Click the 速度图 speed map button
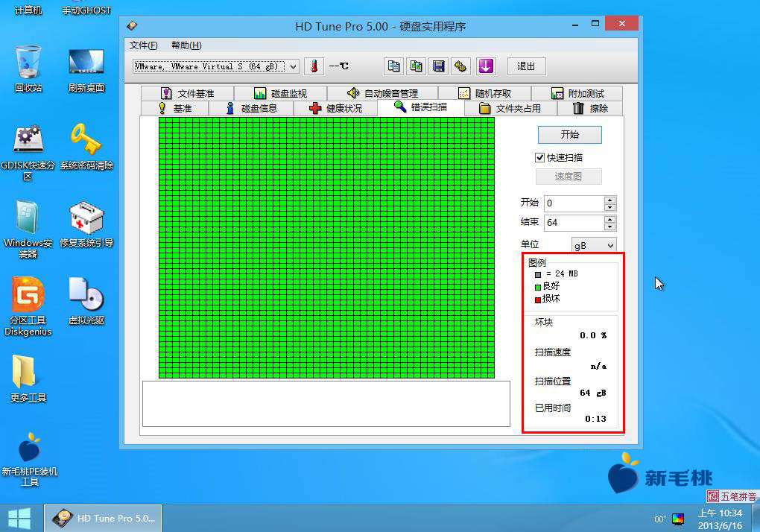The image size is (760, 532). point(569,177)
